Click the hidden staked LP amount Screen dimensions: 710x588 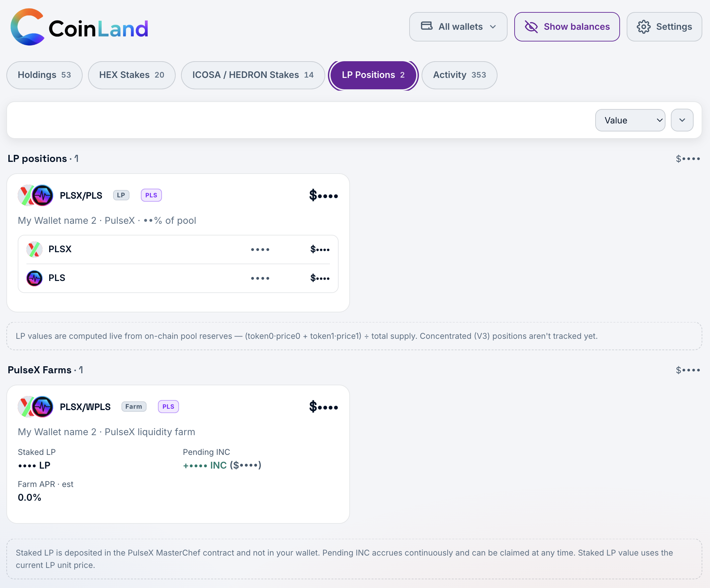pyautogui.click(x=34, y=465)
